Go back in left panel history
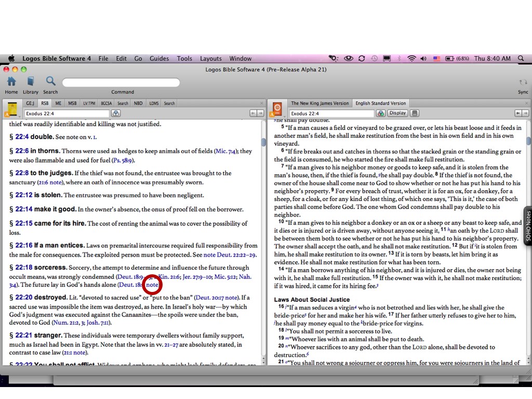532x399 pixels. pyautogui.click(x=253, y=113)
